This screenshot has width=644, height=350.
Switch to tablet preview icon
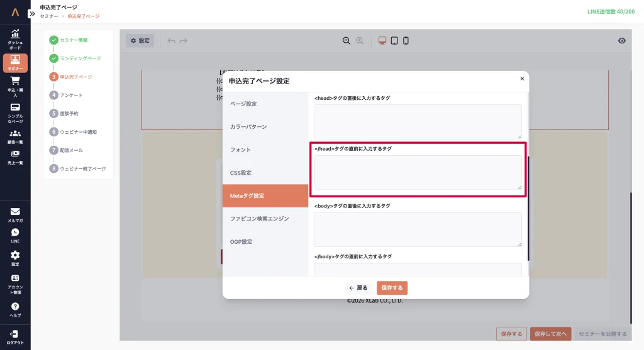click(394, 41)
